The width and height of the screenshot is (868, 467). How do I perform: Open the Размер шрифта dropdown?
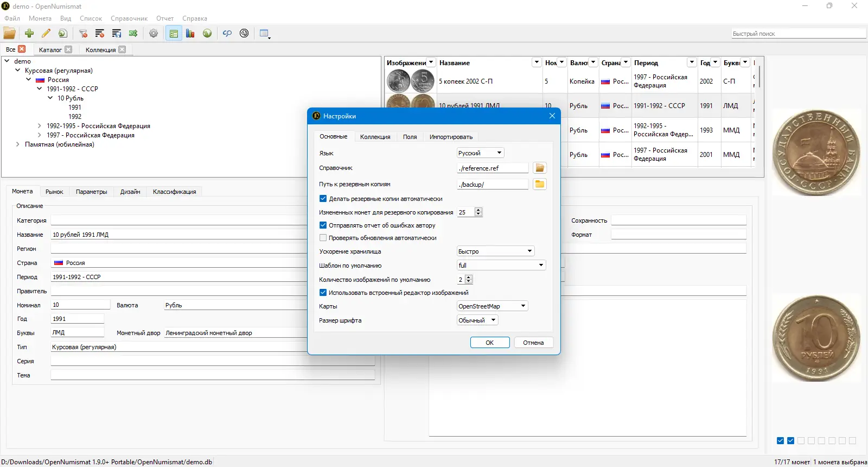[477, 320]
